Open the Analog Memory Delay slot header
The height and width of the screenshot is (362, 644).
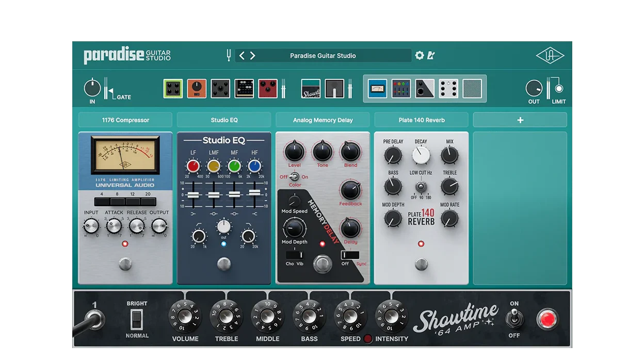pos(323,120)
